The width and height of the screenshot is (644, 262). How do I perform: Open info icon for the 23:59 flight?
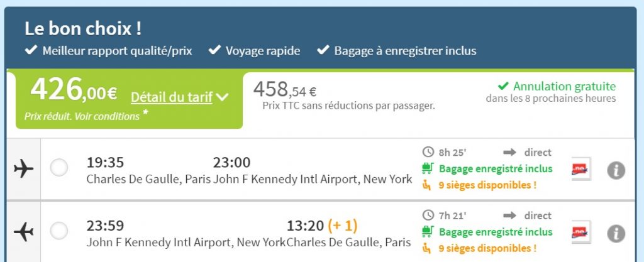tap(616, 233)
